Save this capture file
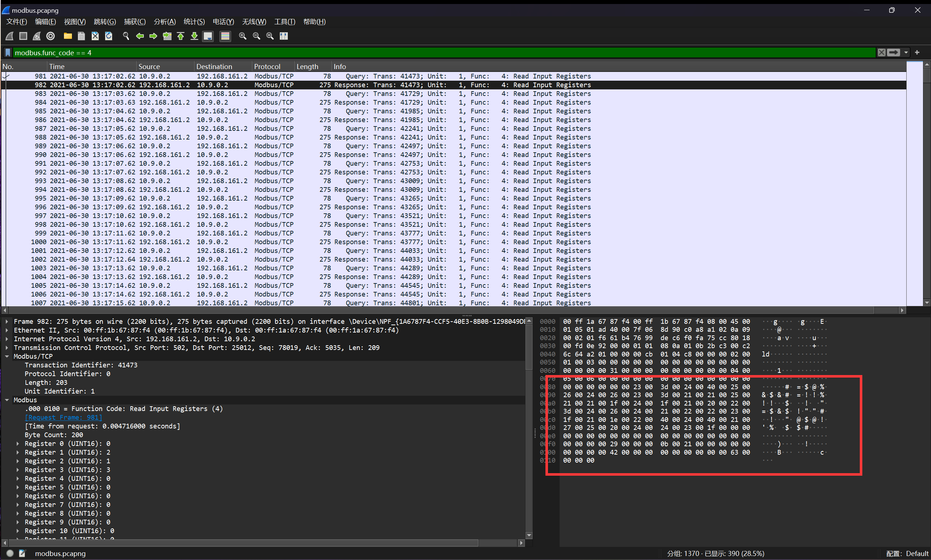The height and width of the screenshot is (560, 931). click(81, 36)
